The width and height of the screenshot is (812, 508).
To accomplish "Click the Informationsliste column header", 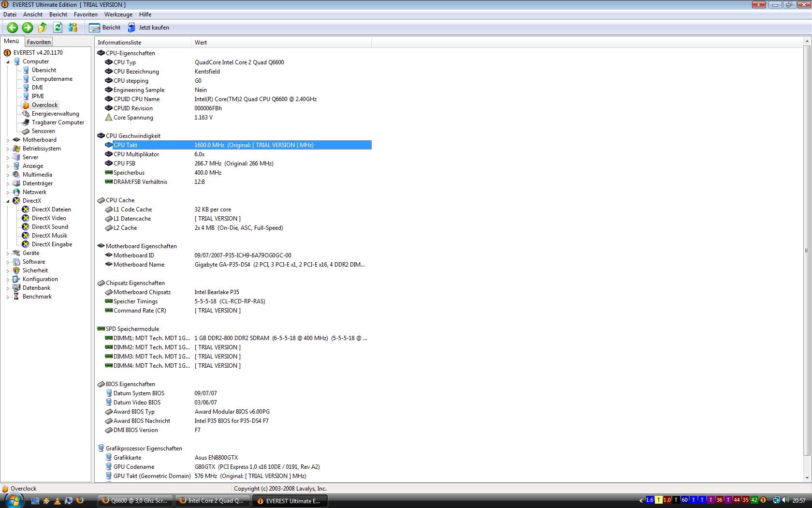I will pos(144,43).
